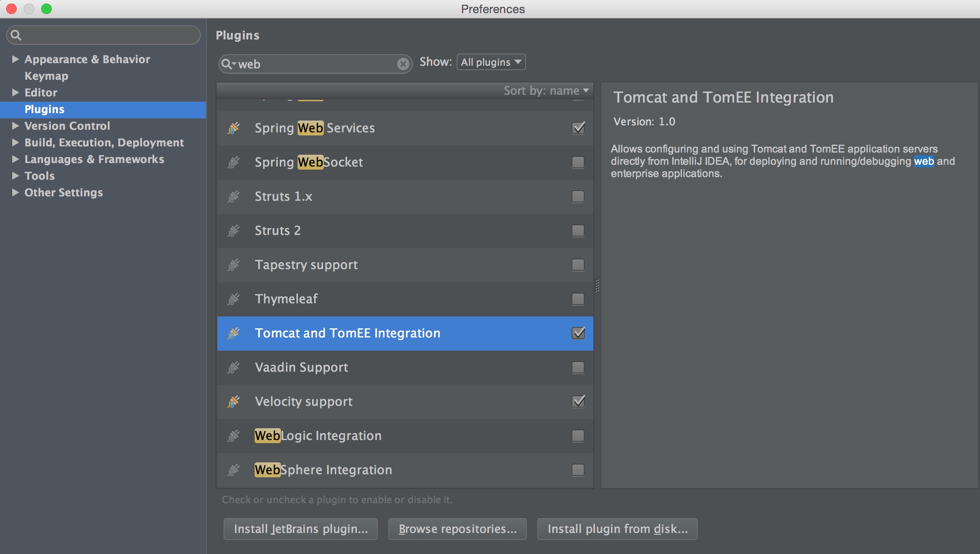The height and width of the screenshot is (554, 980).
Task: Select the Thymeleaf row
Action: 405,299
